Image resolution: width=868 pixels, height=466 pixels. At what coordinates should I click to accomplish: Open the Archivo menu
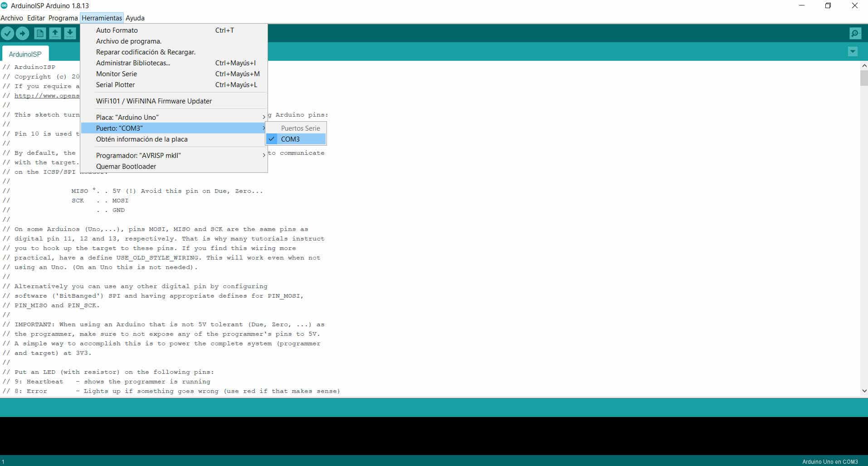click(x=12, y=18)
